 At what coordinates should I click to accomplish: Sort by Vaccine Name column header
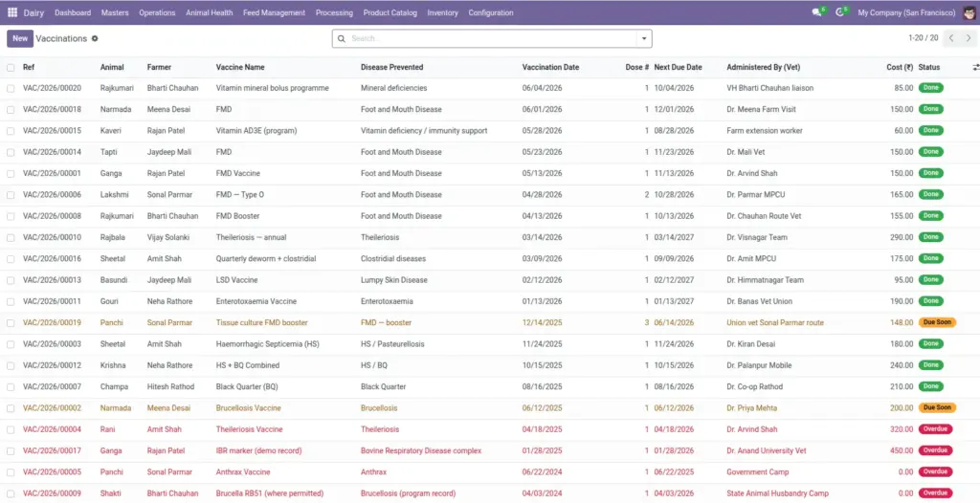240,68
